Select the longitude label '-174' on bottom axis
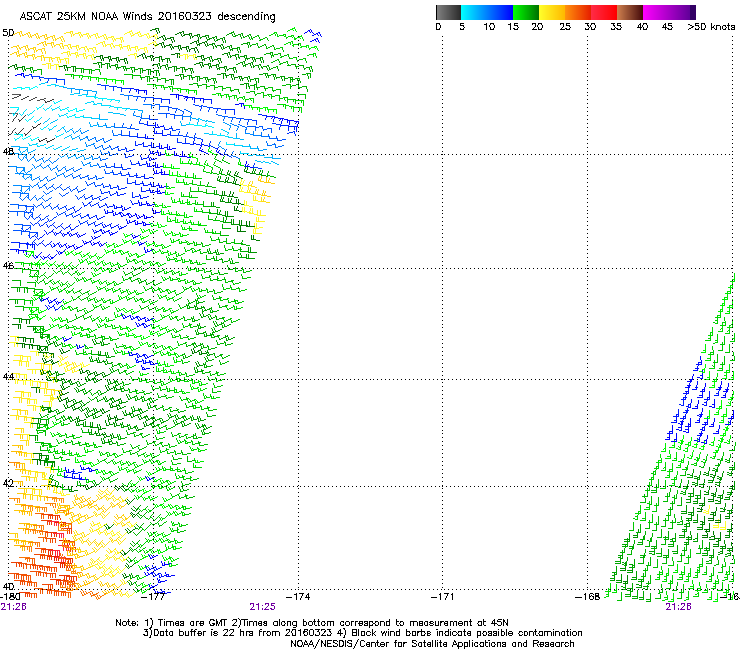The width and height of the screenshot is (740, 650). point(298,596)
